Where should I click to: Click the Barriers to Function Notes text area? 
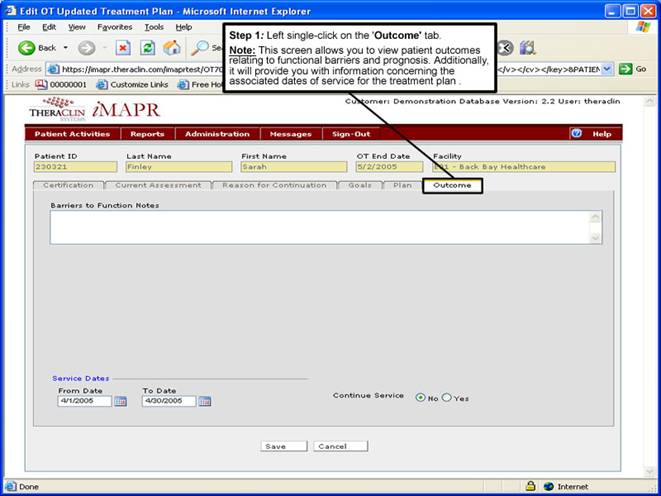tap(320, 227)
